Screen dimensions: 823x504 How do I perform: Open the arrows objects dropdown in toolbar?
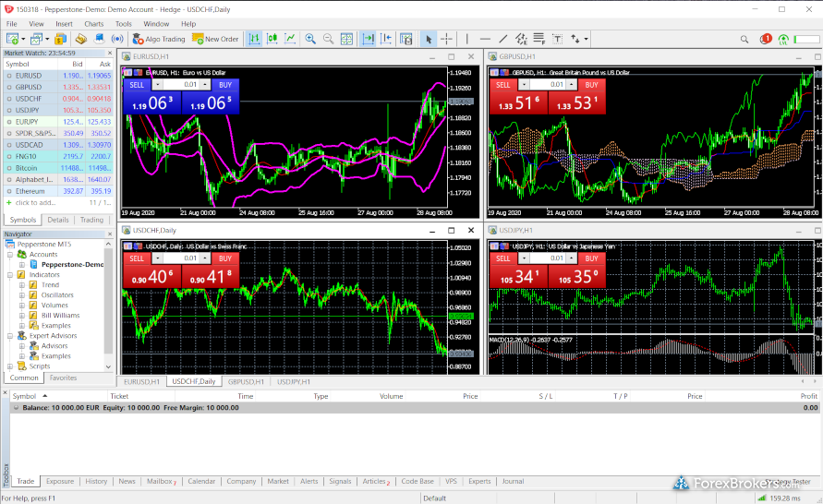(x=586, y=40)
